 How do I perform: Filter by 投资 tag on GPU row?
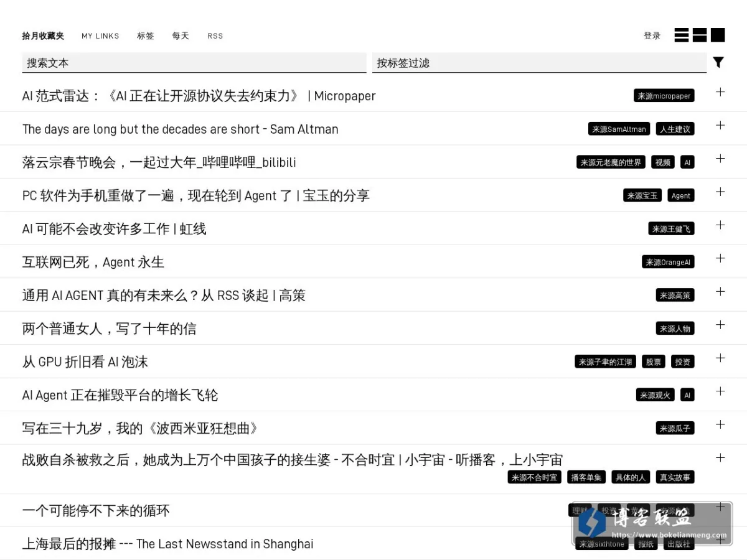[x=683, y=362]
